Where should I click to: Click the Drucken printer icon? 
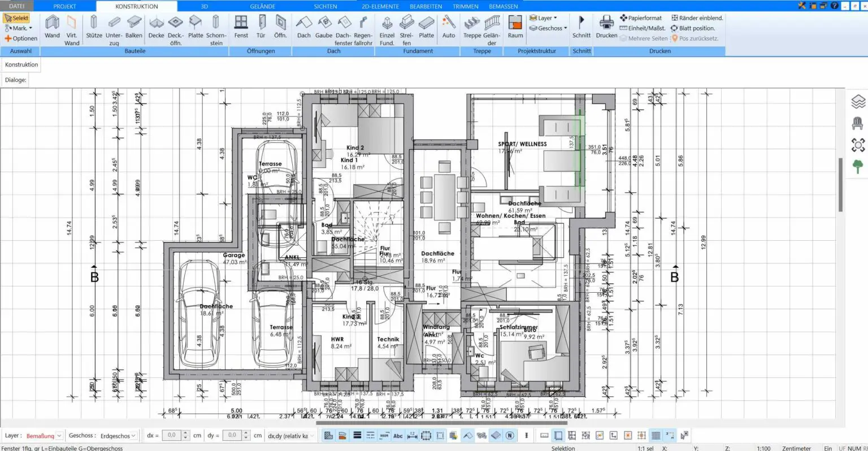pyautogui.click(x=606, y=27)
